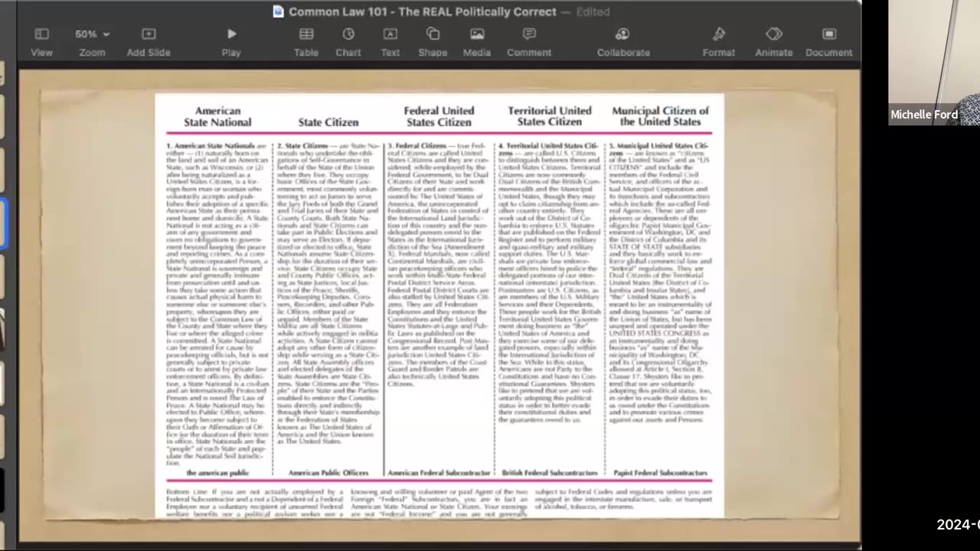The width and height of the screenshot is (980, 551).
Task: Add a Text box
Action: [390, 42]
